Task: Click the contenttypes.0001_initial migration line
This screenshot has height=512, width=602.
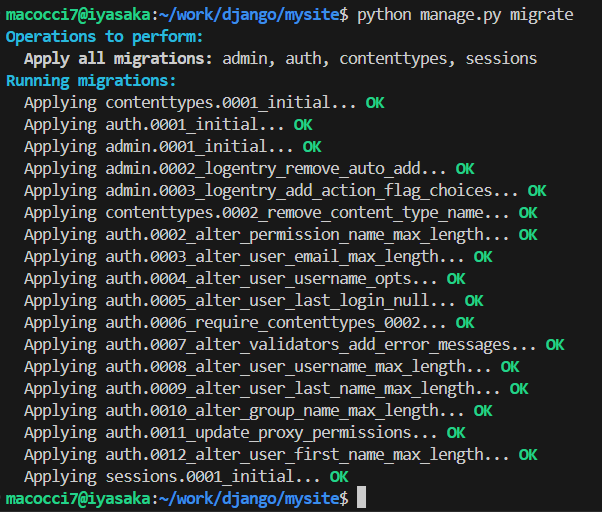Action: pyautogui.click(x=190, y=103)
